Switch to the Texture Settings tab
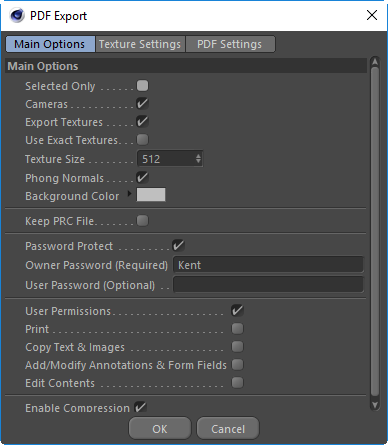The height and width of the screenshot is (445, 388). click(x=140, y=44)
